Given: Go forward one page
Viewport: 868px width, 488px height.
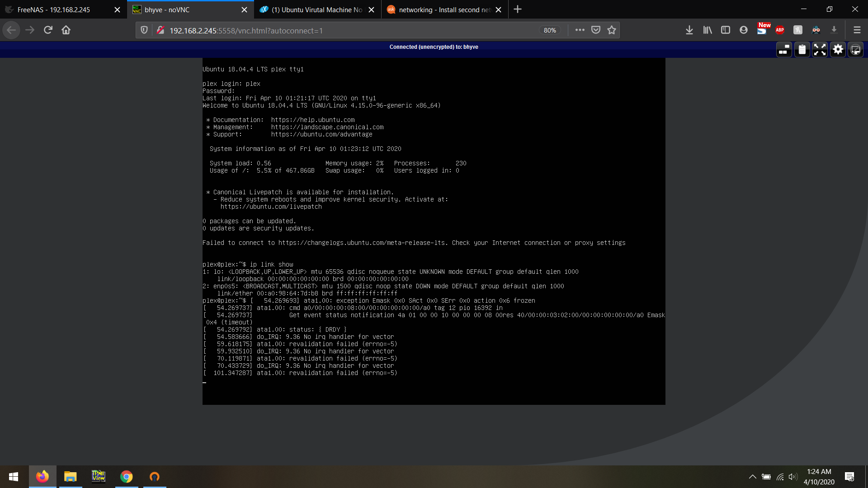Looking at the screenshot, I should [x=30, y=30].
